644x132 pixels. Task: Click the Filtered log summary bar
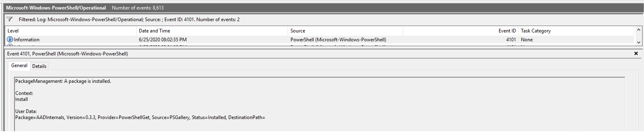[323, 19]
